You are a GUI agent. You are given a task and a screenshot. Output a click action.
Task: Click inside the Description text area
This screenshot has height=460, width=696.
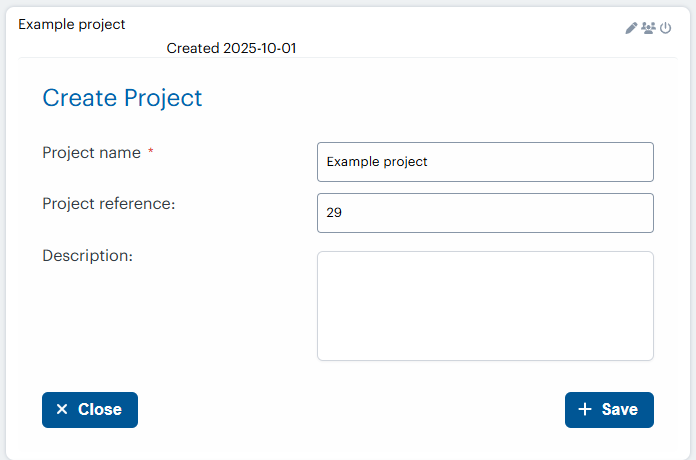pyautogui.click(x=485, y=305)
